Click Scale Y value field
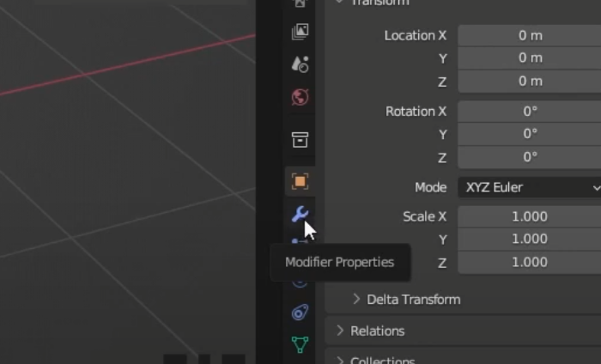Viewport: 601px width, 364px height. point(530,240)
